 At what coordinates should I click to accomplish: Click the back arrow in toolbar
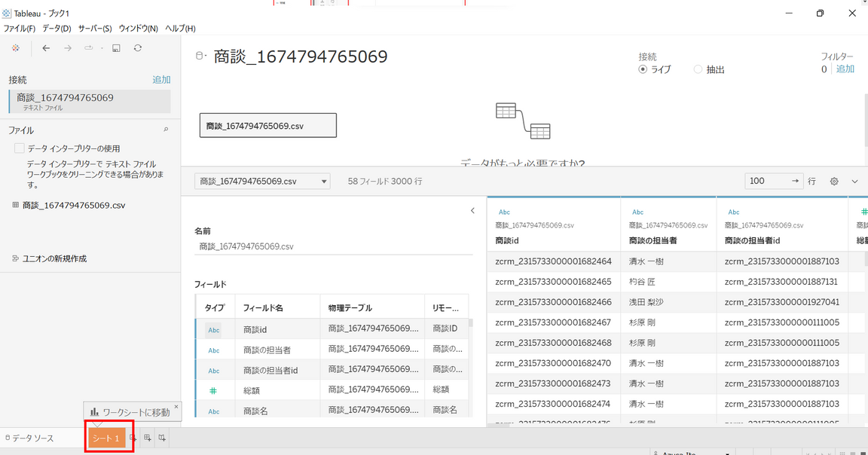46,48
